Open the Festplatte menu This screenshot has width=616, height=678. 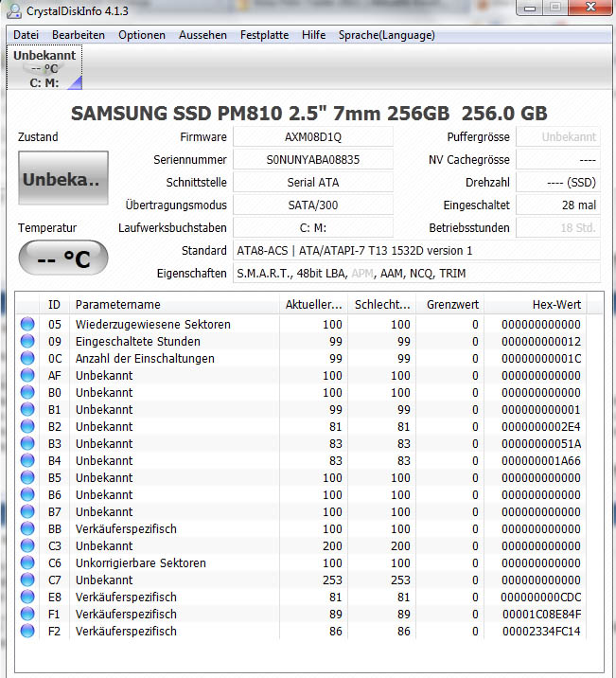point(264,35)
